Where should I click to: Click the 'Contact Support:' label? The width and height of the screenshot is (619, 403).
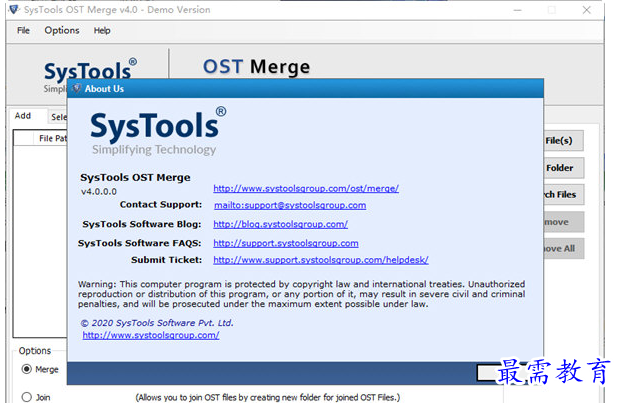[161, 204]
